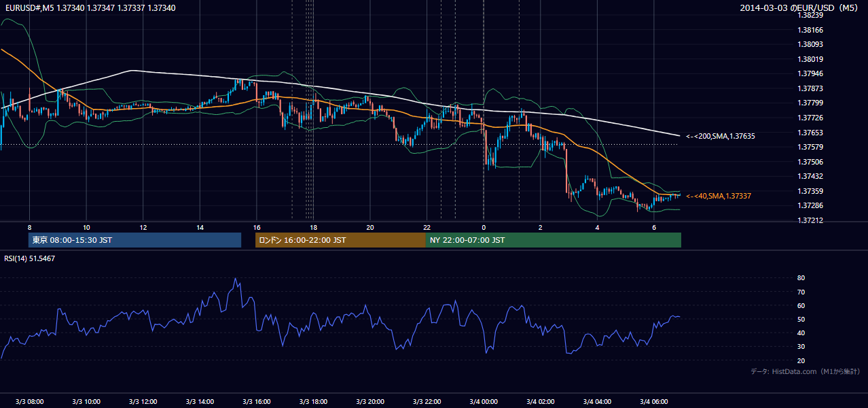This screenshot has height=408, width=868.
Task: Click the bottom date label 3/3 16:00
Action: tap(257, 401)
